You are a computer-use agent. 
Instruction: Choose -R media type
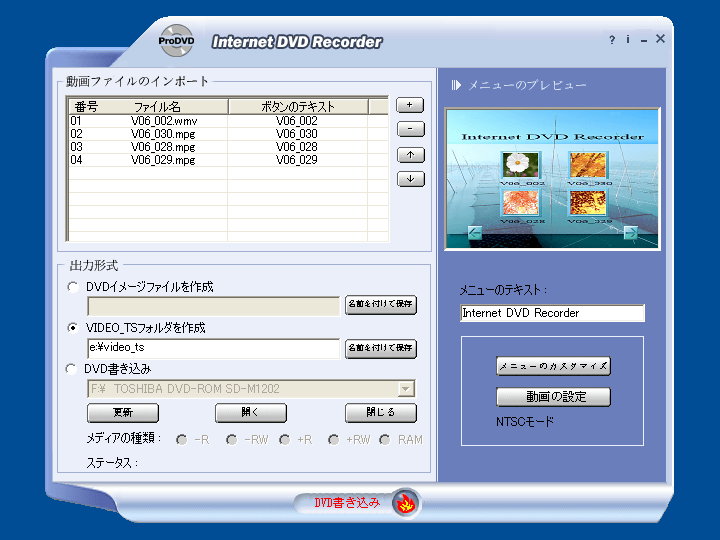181,440
